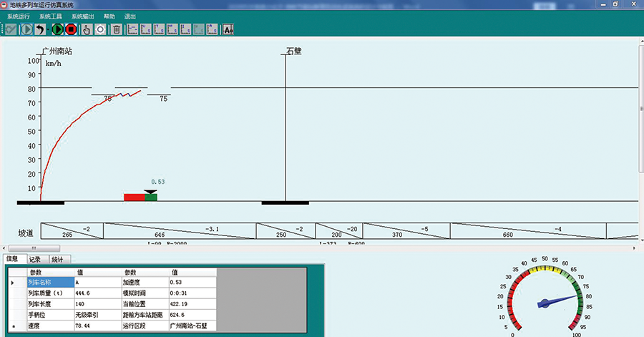The image size is (644, 337).
Task: Click the row selector arrow beside 列车名称
Action: click(x=18, y=283)
